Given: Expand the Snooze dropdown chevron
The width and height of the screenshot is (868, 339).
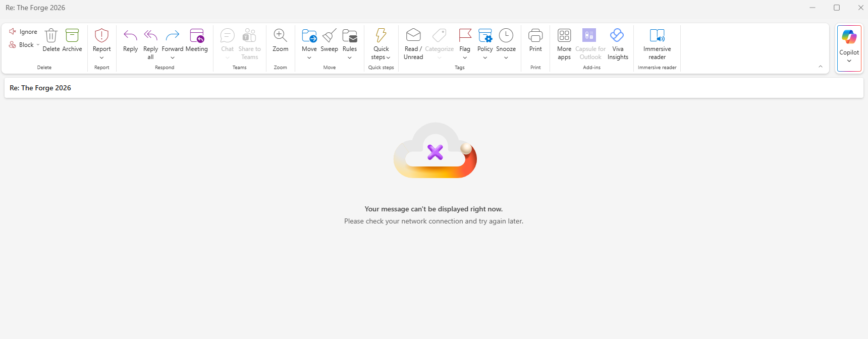Looking at the screenshot, I should pyautogui.click(x=506, y=58).
